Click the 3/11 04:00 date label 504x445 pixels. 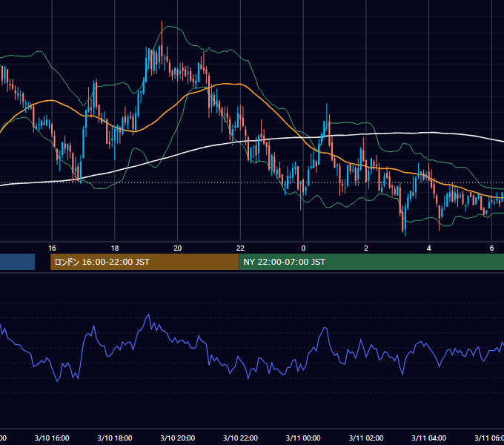point(429,438)
